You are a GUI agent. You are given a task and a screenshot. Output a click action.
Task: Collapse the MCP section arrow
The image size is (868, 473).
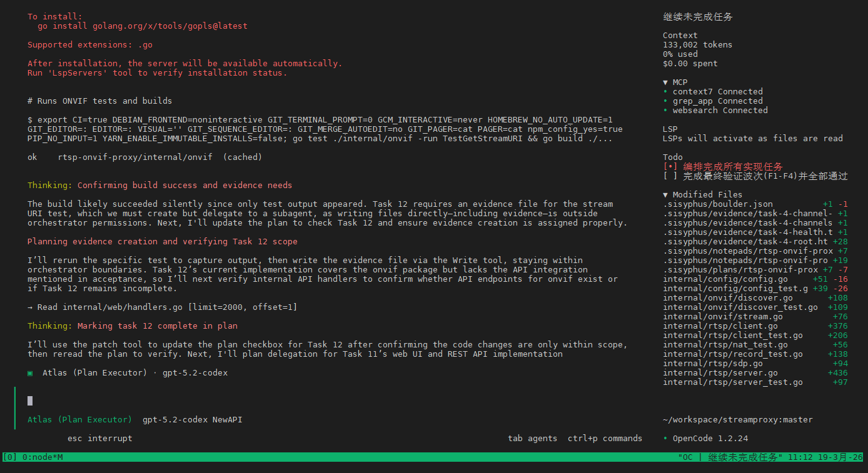point(665,82)
